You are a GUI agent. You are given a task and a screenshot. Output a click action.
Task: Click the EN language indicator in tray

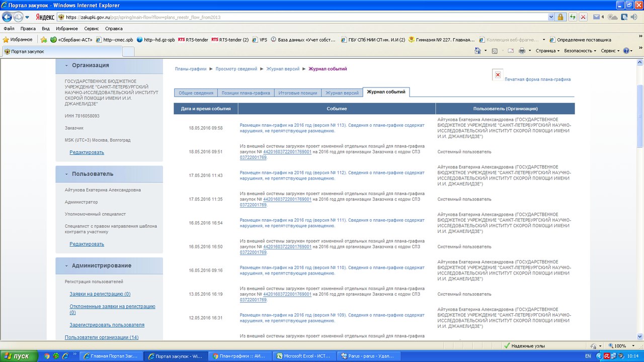click(x=588, y=356)
